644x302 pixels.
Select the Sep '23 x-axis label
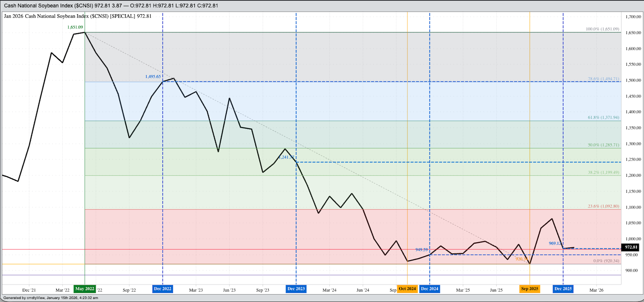pyautogui.click(x=262, y=290)
